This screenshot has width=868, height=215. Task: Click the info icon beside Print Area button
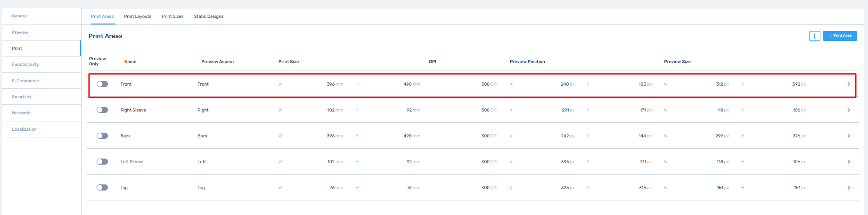(x=814, y=36)
